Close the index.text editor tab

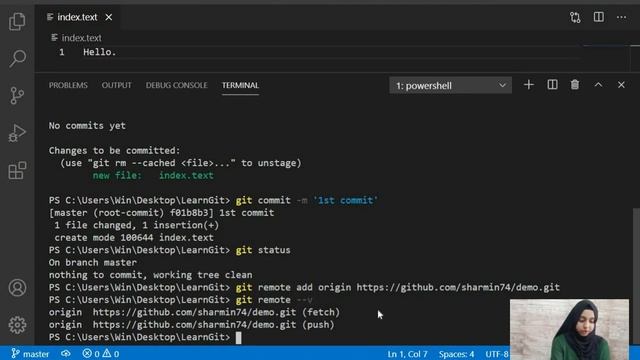pos(109,17)
